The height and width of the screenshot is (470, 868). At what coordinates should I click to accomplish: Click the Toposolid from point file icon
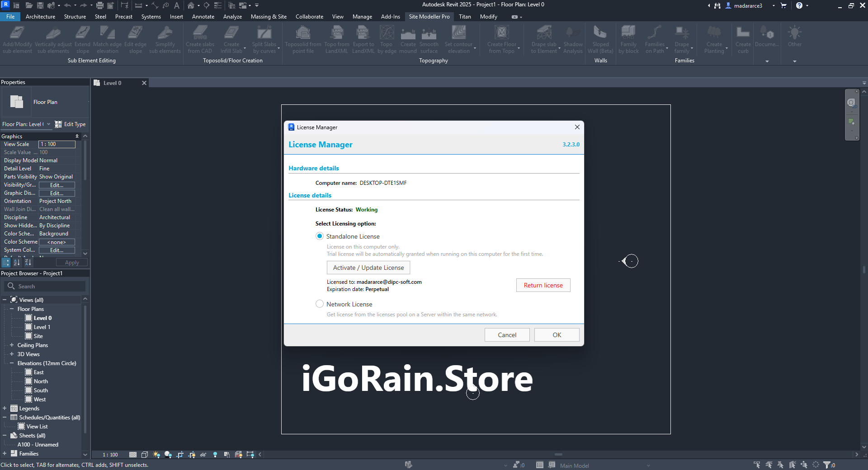[x=302, y=34]
